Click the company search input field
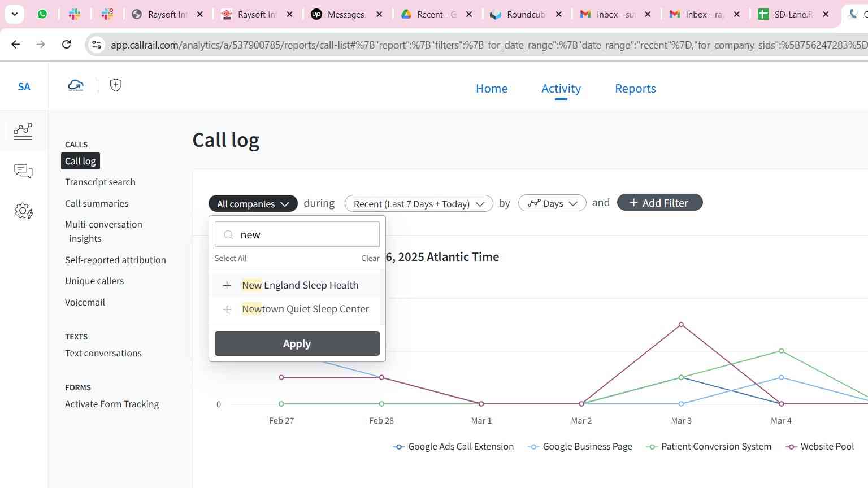 tap(305, 234)
